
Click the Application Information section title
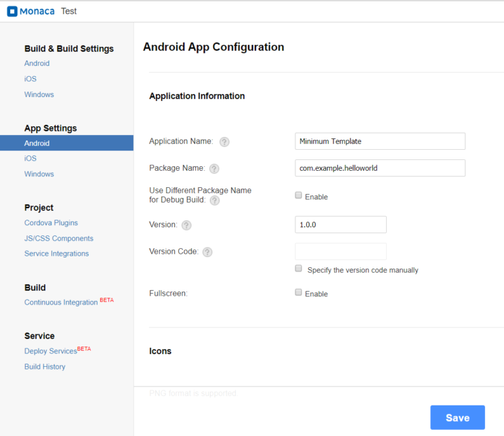pos(197,96)
